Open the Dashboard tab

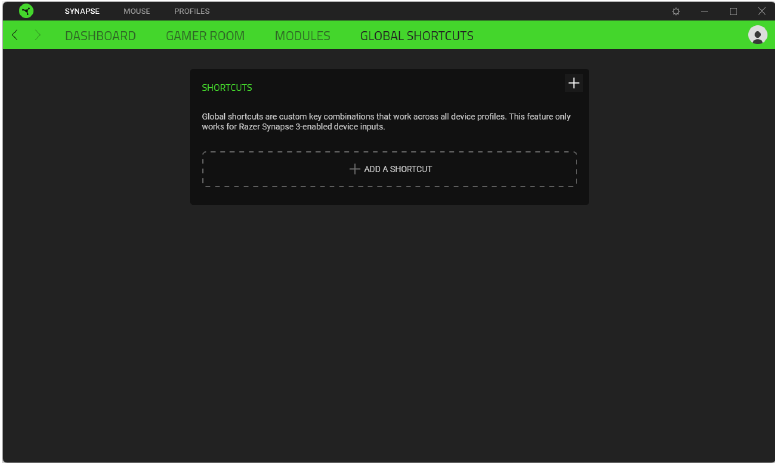point(100,36)
